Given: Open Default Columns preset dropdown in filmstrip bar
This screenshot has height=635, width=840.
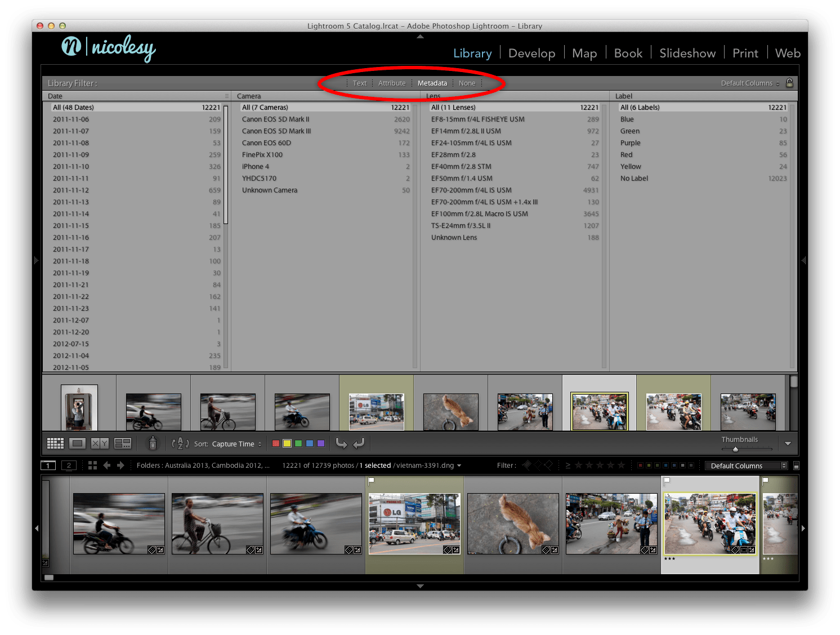Looking at the screenshot, I should 746,466.
